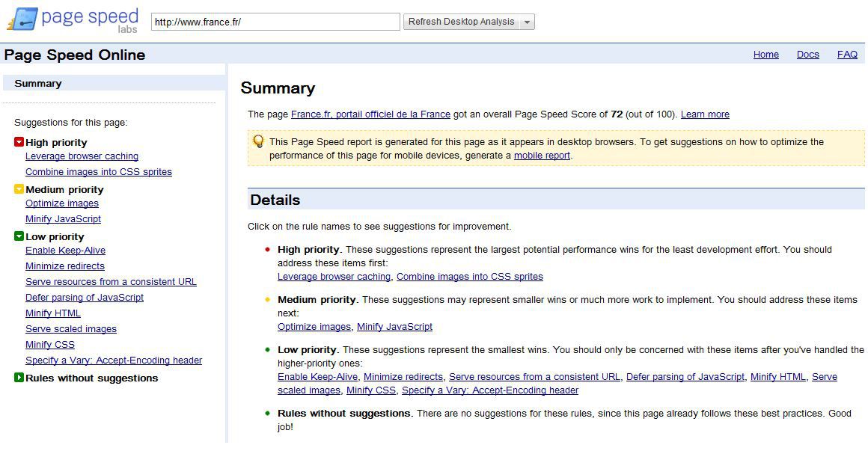Viewport: 868px width, 451px height.
Task: Click the High priority sidebar heading
Action: [56, 142]
